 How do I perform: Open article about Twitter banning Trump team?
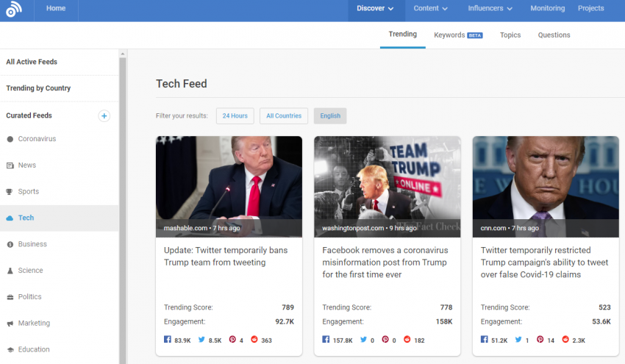226,257
